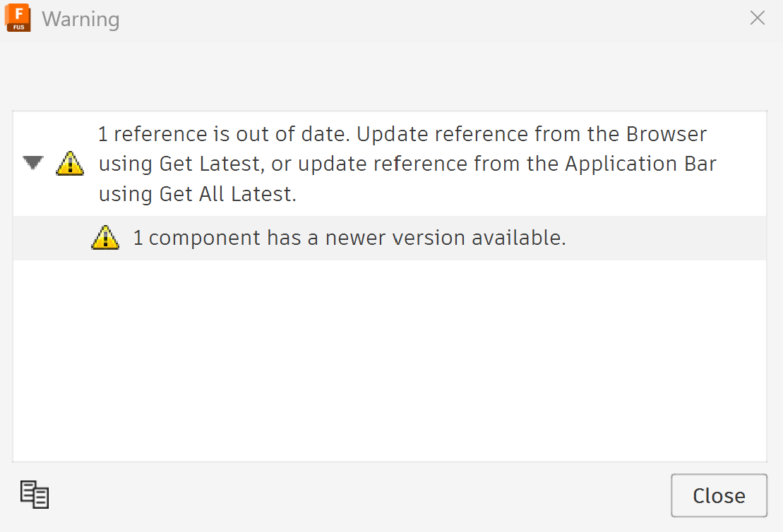Click the word 'component' in the sub-warning row
The width and height of the screenshot is (783, 532).
coord(205,238)
